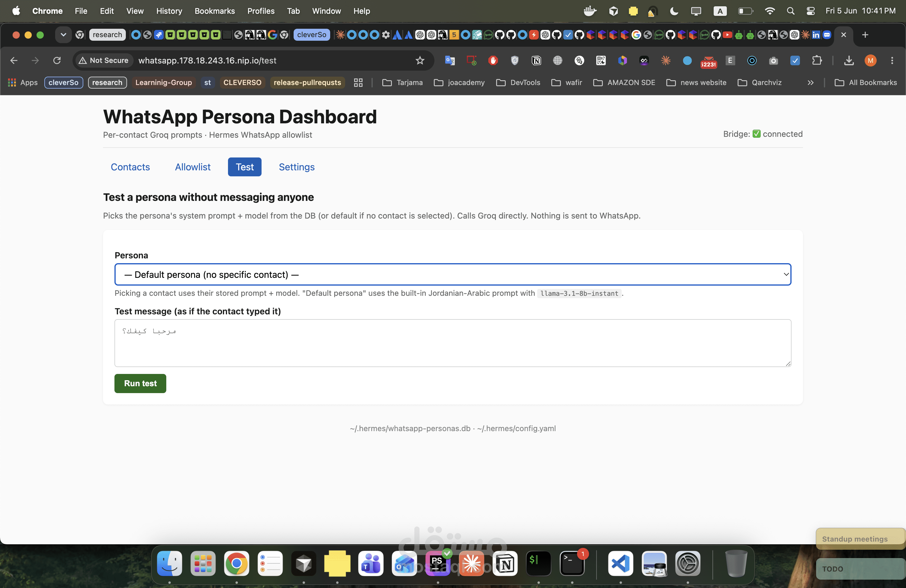Toggle Focus moon icon in menu bar
Screen dimensions: 906x588
pos(674,11)
